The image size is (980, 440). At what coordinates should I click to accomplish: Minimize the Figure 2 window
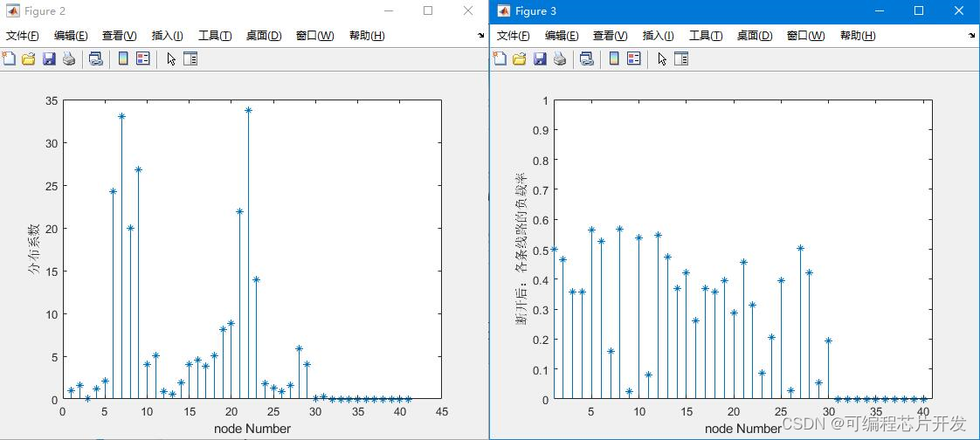coord(389,10)
